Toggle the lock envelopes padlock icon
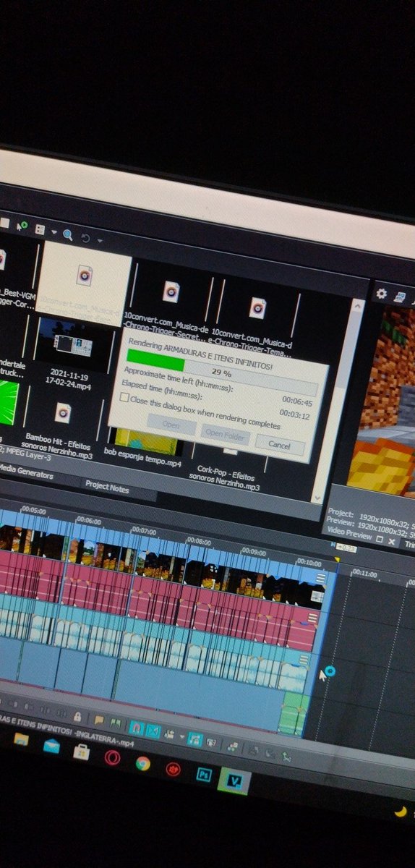415x868 pixels. tap(77, 717)
